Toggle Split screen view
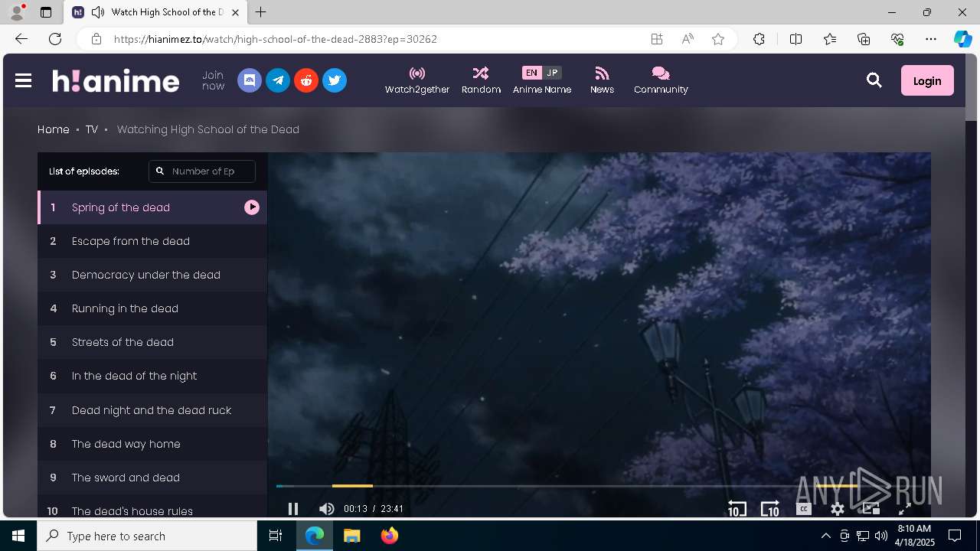980x551 pixels. coord(795,39)
